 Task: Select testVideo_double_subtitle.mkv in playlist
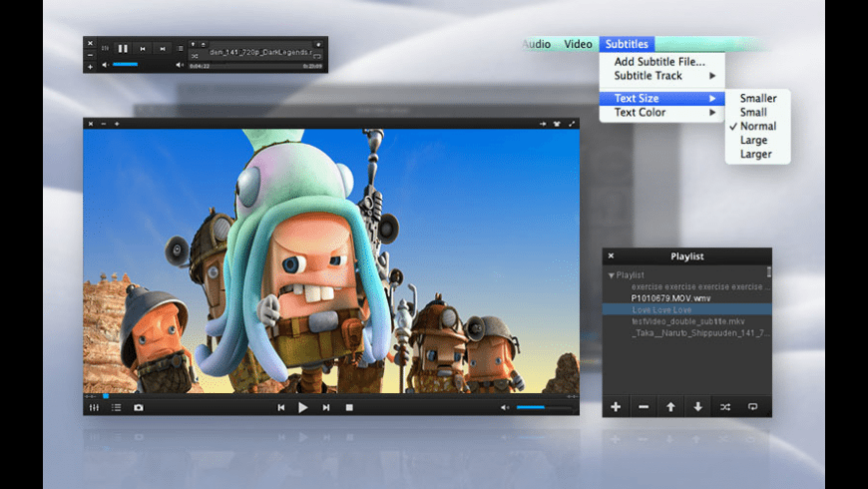(687, 321)
